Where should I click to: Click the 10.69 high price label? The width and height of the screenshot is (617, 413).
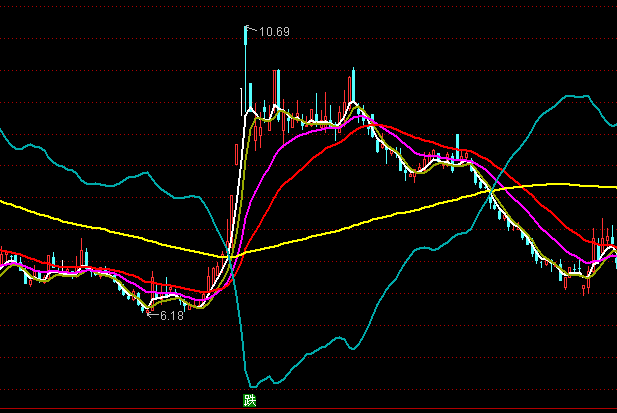point(274,32)
